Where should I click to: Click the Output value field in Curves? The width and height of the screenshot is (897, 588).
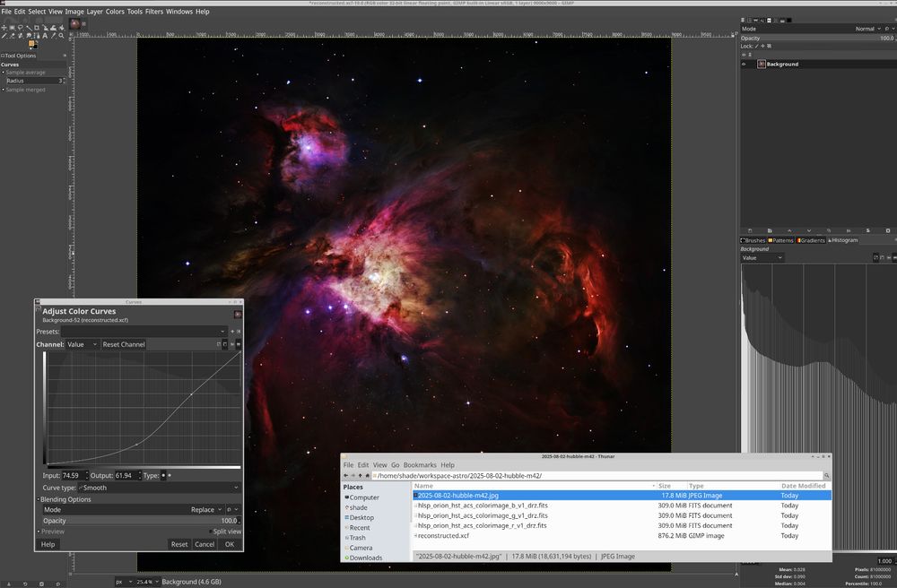click(x=127, y=475)
